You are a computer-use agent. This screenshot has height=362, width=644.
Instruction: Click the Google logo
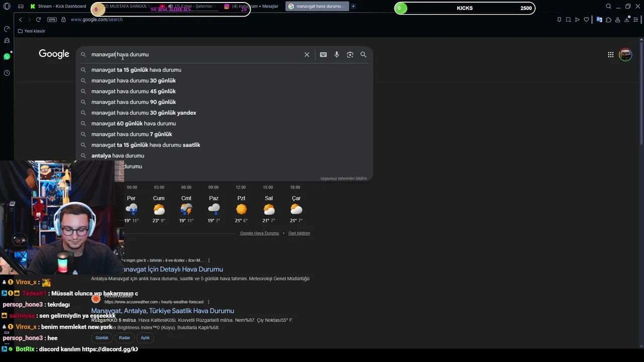54,54
